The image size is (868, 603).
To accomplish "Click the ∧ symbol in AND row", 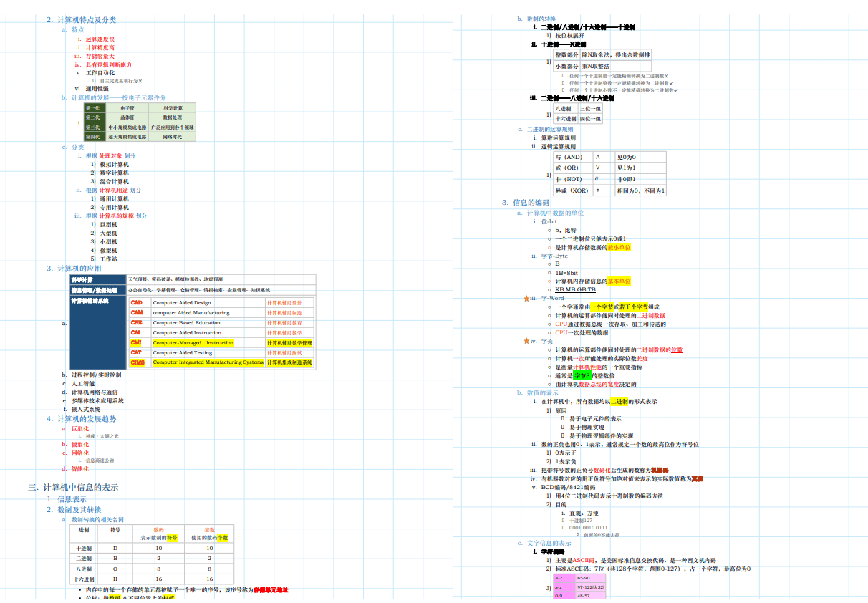I will click(598, 157).
